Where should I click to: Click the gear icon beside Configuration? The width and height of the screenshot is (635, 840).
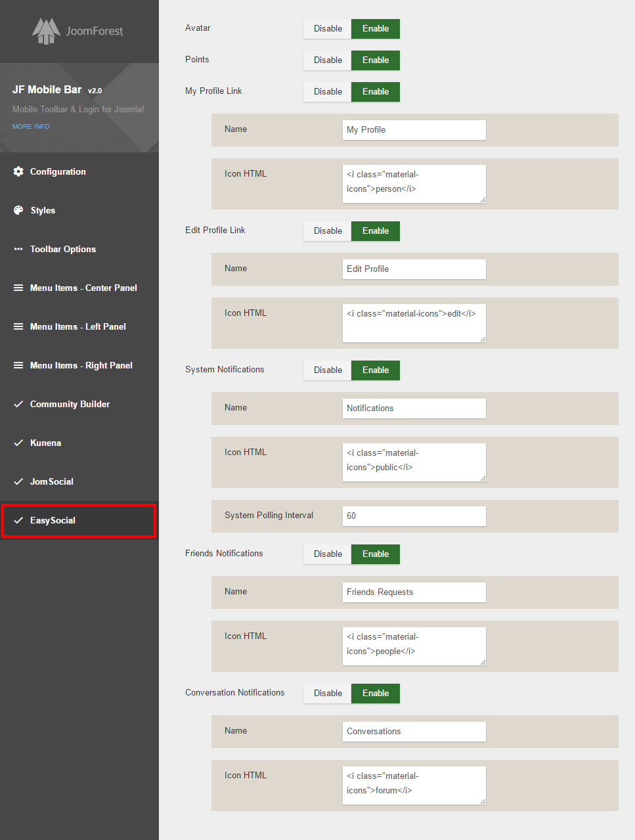18,171
